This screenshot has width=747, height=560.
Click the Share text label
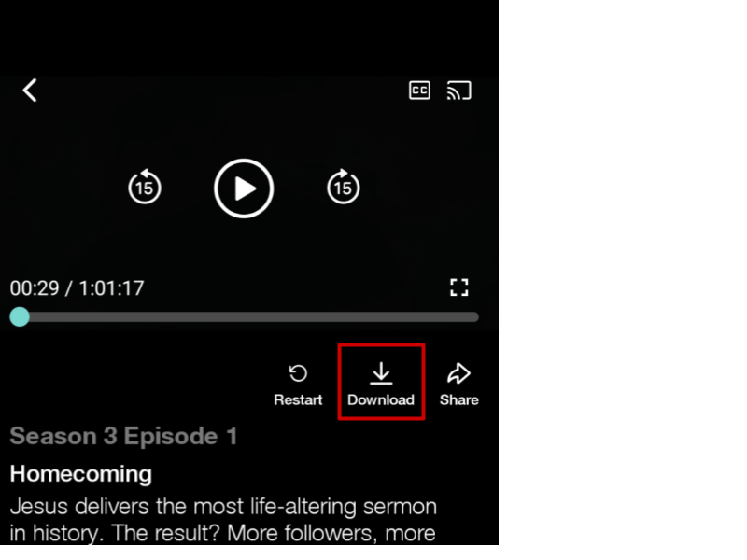click(459, 399)
